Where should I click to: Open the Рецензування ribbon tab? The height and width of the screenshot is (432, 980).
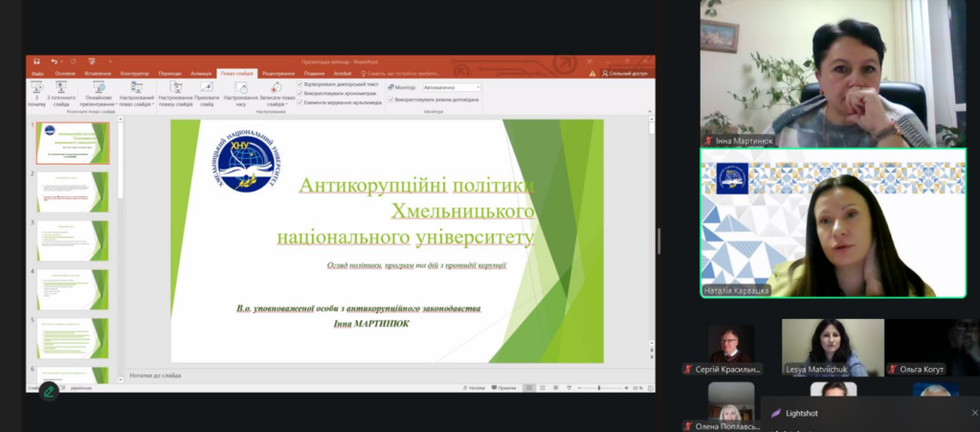coord(278,73)
